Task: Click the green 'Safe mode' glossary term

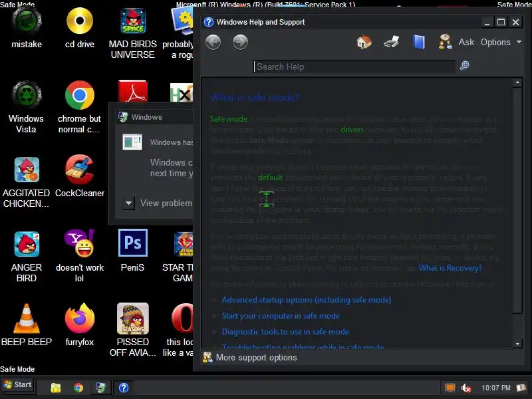Action: point(229,119)
